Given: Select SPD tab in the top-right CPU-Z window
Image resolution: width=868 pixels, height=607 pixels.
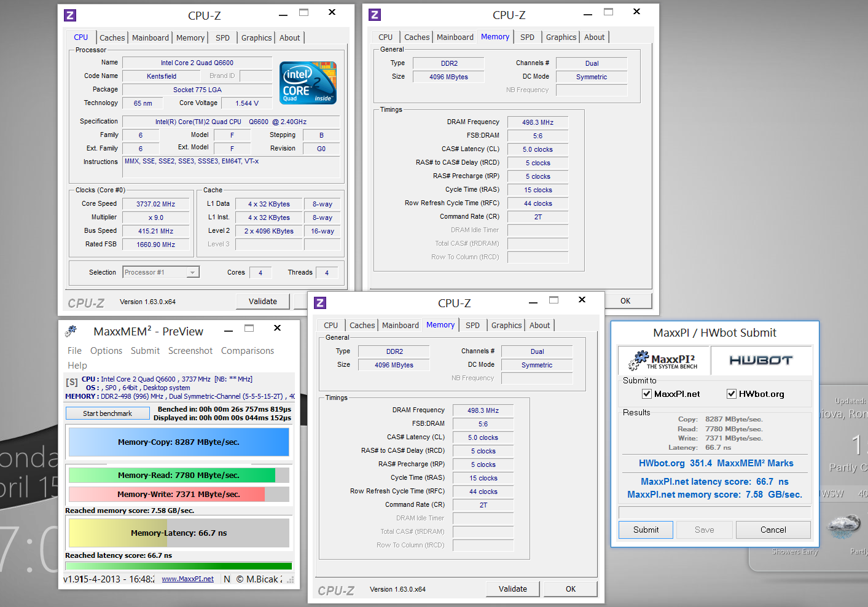Looking at the screenshot, I should coord(528,37).
